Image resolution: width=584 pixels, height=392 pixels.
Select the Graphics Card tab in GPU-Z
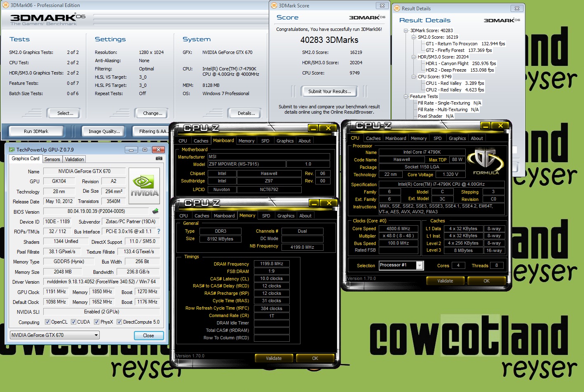(26, 159)
